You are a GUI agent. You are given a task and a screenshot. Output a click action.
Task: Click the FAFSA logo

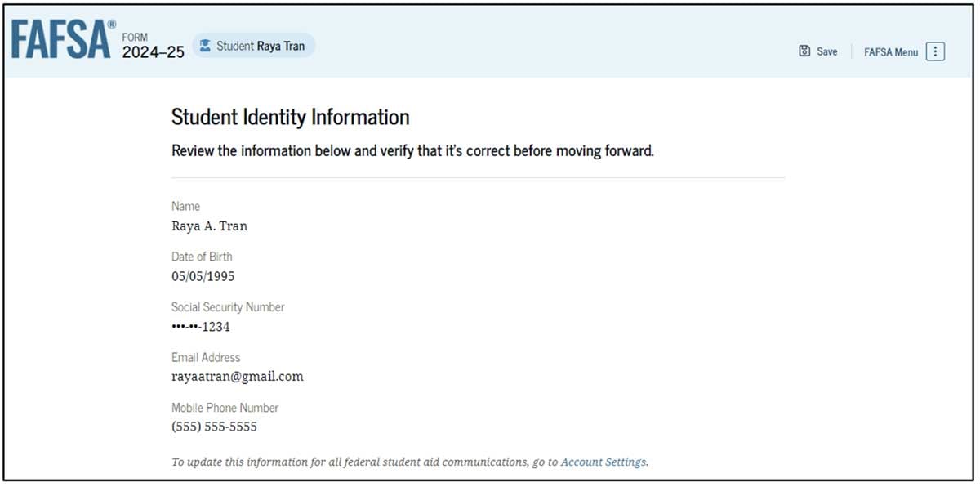pos(61,41)
